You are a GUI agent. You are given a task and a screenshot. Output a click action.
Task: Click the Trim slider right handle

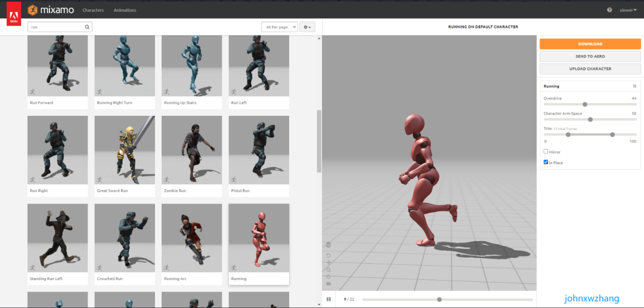coord(612,134)
